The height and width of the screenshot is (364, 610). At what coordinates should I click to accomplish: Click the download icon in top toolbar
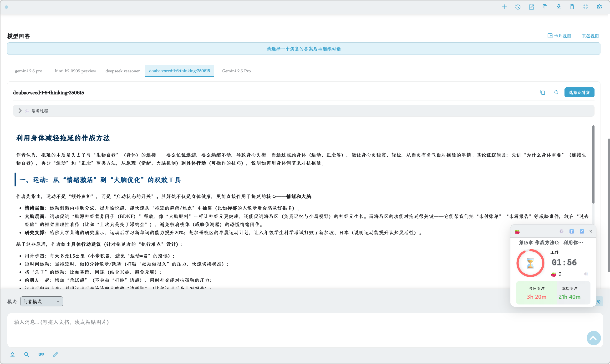(x=559, y=7)
